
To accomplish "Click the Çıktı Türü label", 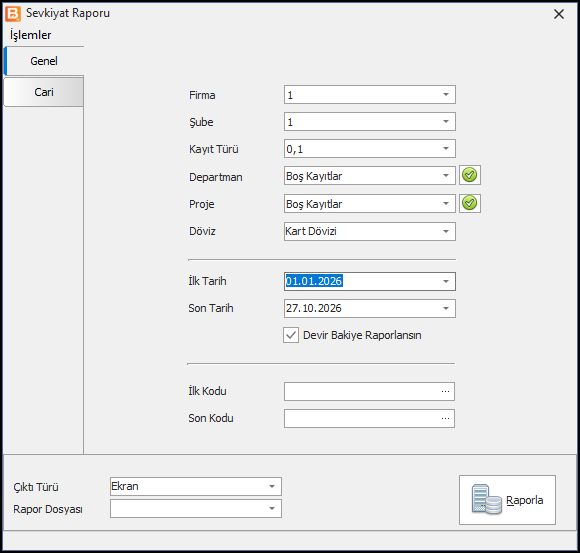I will pyautogui.click(x=36, y=487).
